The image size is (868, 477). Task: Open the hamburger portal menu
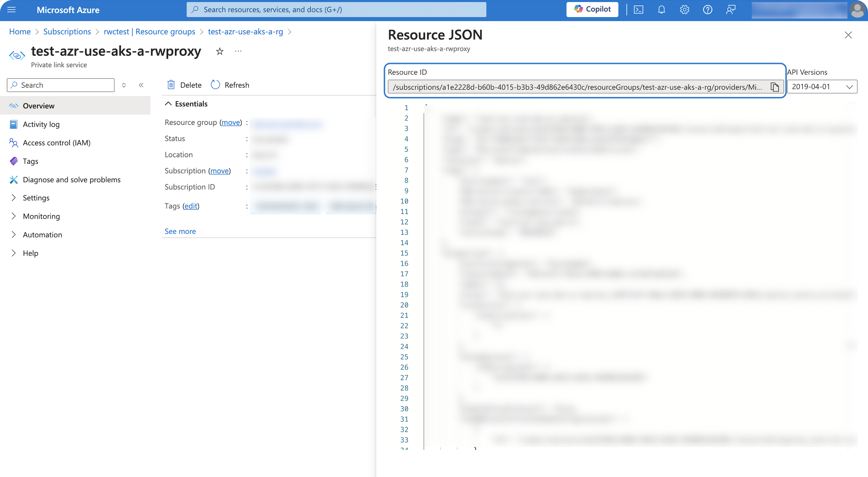pyautogui.click(x=11, y=10)
